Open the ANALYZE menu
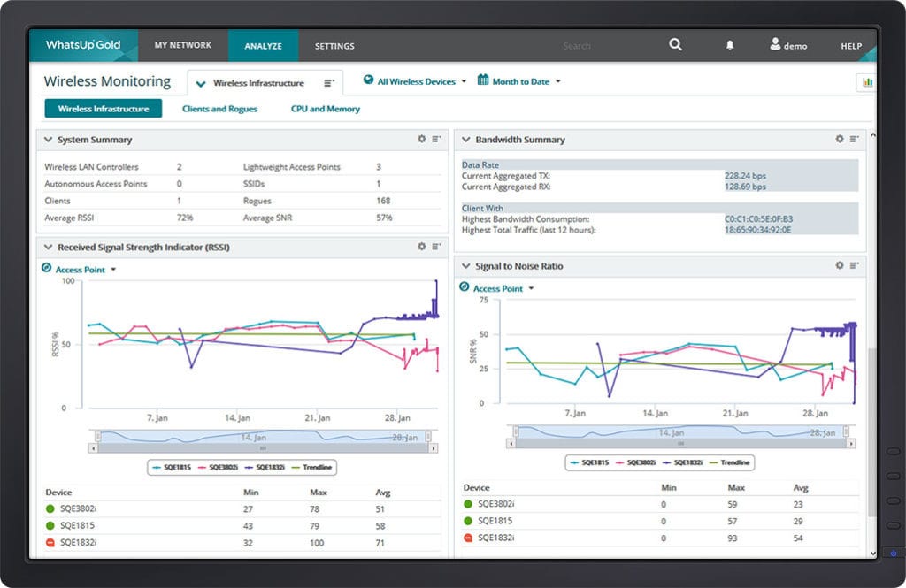The width and height of the screenshot is (906, 588). (x=263, y=46)
